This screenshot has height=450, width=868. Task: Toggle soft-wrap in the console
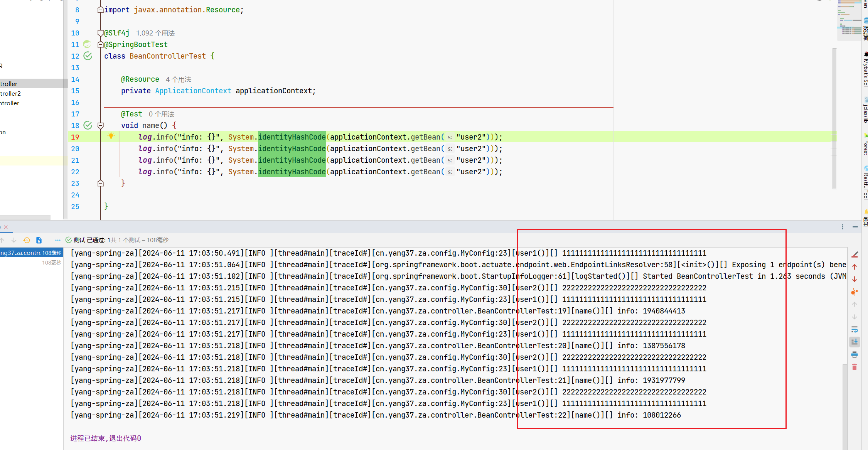click(855, 330)
